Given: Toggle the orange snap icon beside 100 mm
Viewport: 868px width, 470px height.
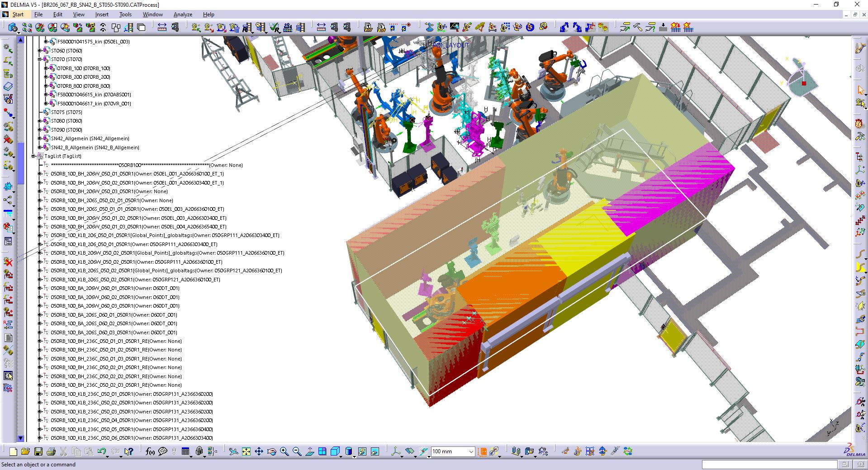Looking at the screenshot, I should pyautogui.click(x=482, y=451).
